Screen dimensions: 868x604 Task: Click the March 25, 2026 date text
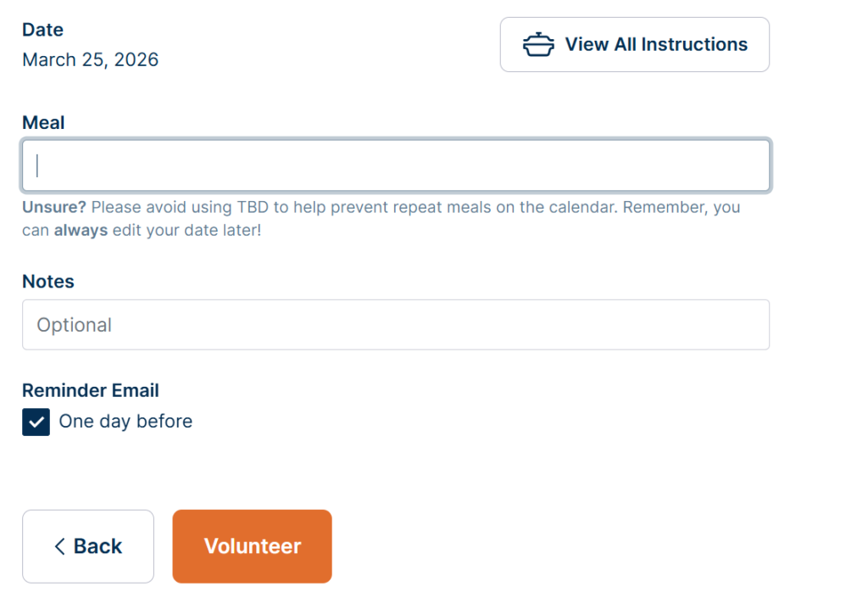coord(91,59)
